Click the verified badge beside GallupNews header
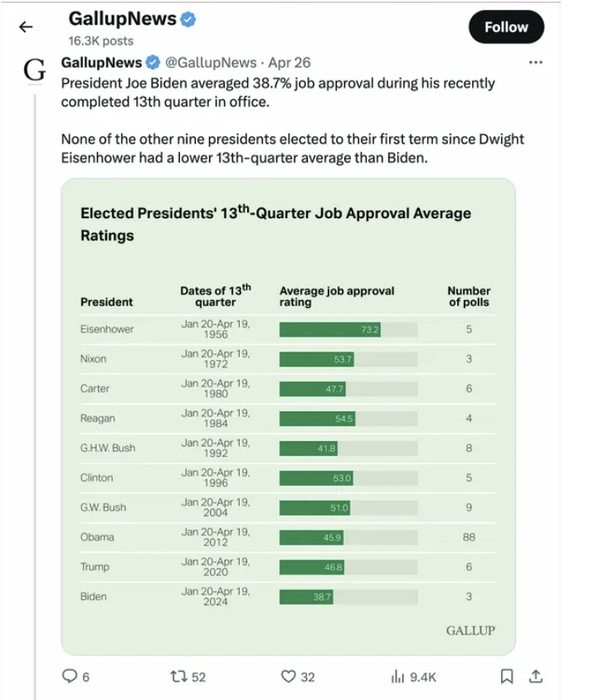The image size is (613, 700). click(x=188, y=19)
